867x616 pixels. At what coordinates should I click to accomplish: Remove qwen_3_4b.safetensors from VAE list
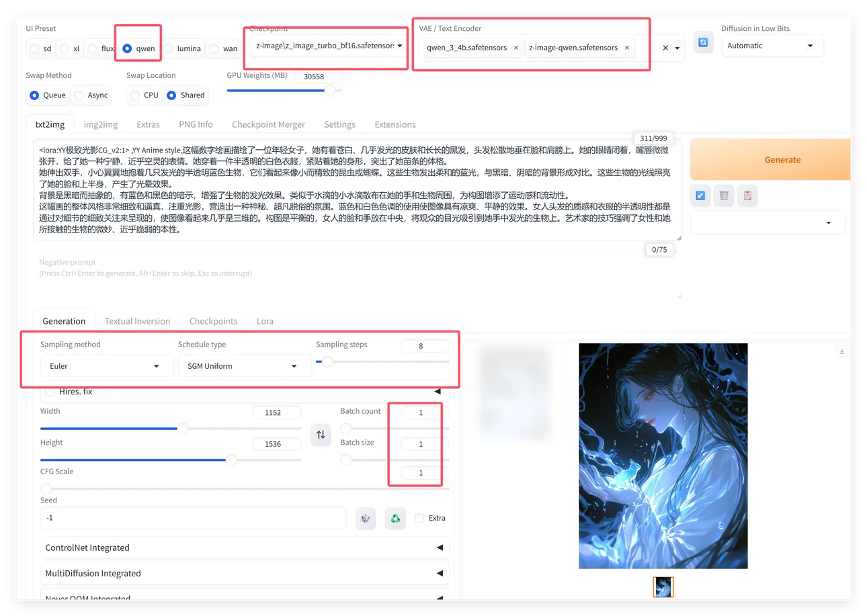[515, 48]
